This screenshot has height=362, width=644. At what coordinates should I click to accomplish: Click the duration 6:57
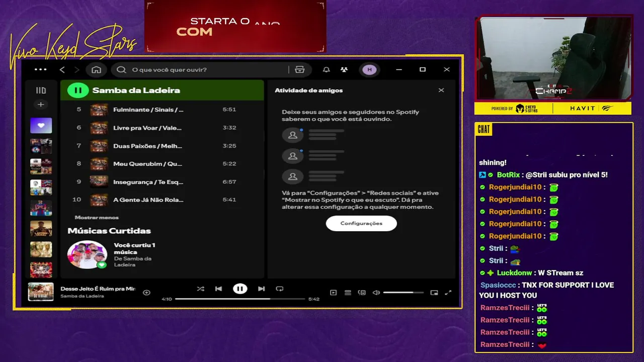click(229, 182)
